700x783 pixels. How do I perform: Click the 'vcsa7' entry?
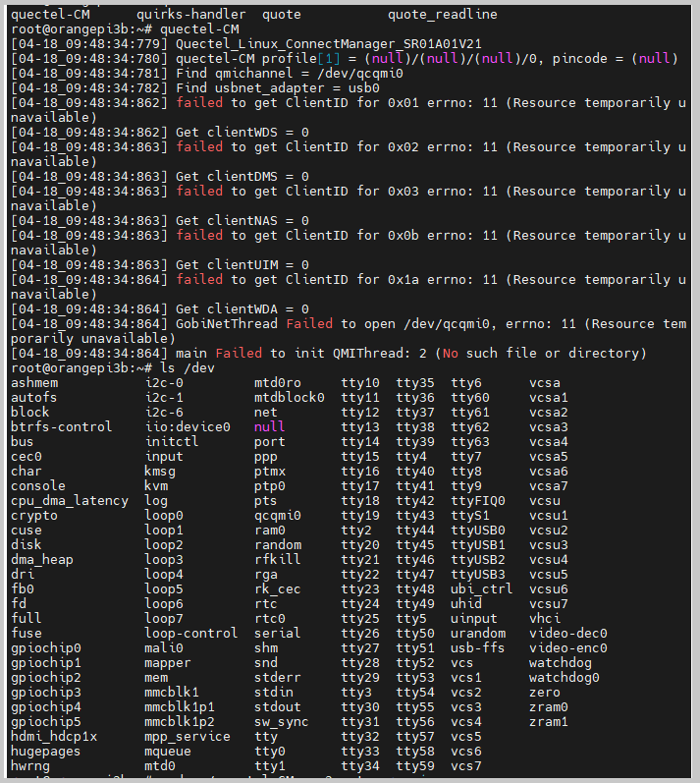tap(549, 486)
